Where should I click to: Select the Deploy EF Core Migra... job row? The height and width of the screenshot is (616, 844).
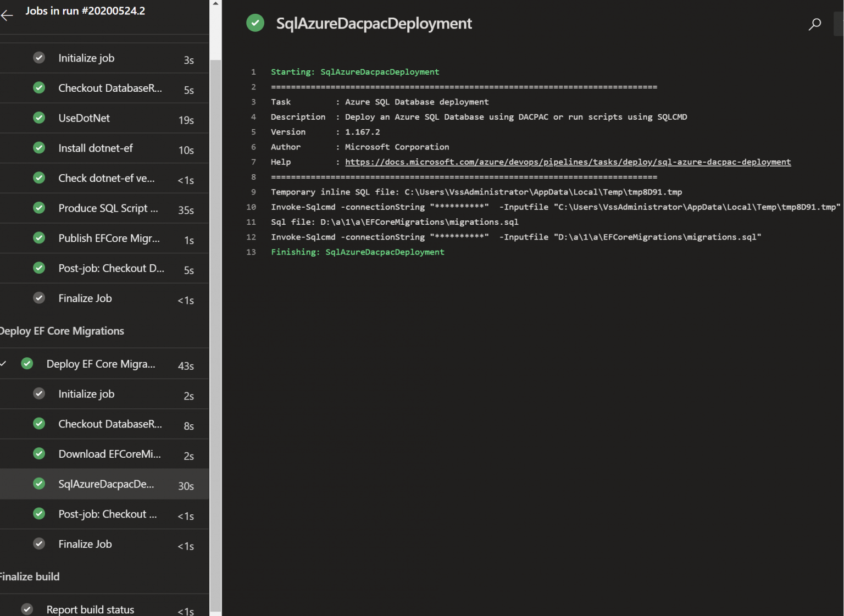tap(101, 364)
